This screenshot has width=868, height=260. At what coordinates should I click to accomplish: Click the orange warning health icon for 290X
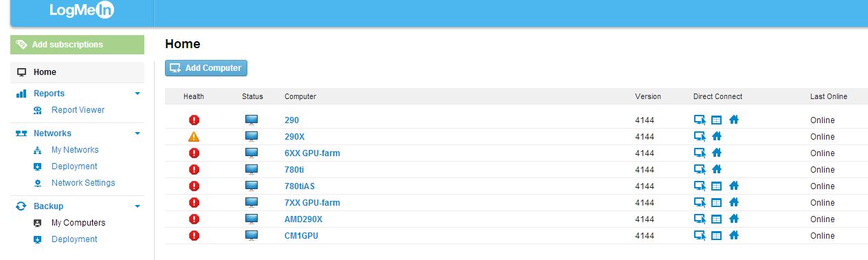(x=194, y=136)
